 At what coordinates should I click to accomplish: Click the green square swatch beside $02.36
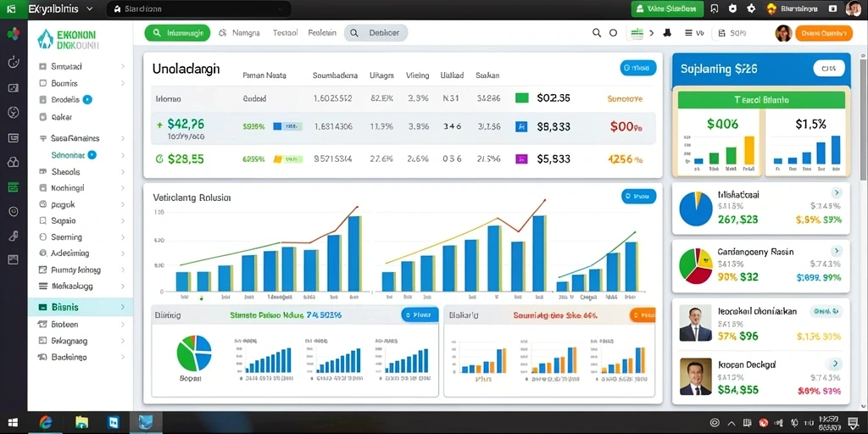[521, 98]
